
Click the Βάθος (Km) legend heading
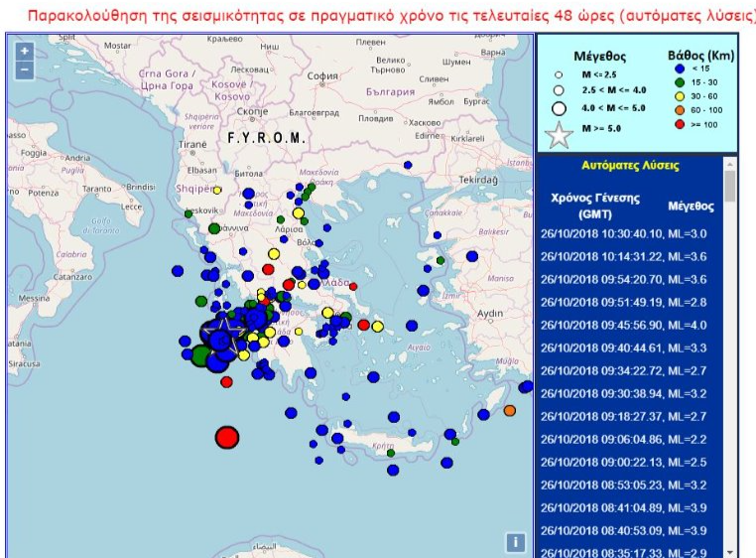click(700, 56)
